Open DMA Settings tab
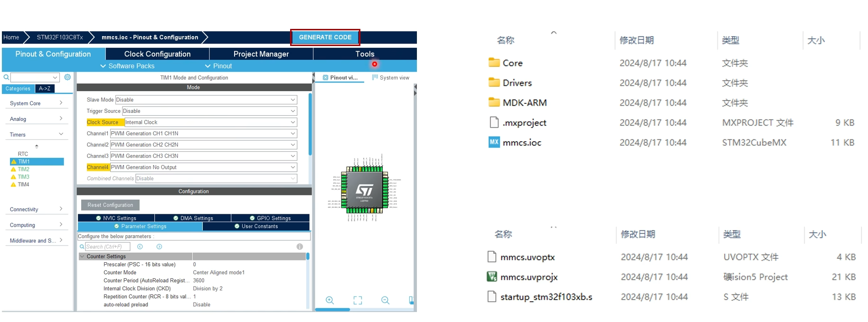Image resolution: width=868 pixels, height=322 pixels. [x=193, y=218]
